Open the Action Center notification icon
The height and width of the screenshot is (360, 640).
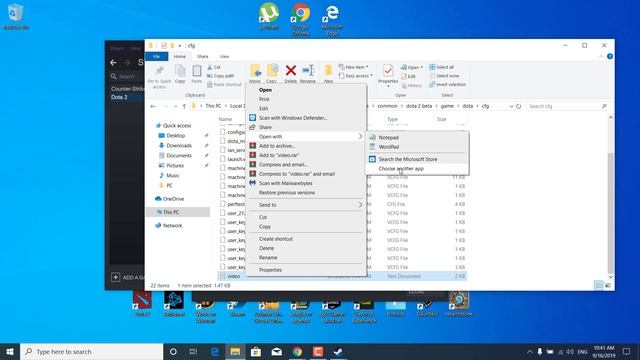(627, 351)
